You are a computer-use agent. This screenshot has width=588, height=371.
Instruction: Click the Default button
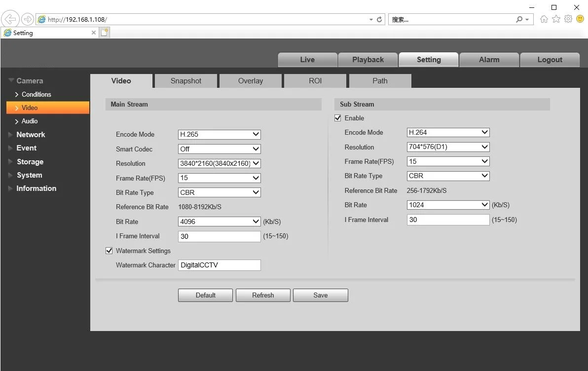point(206,295)
